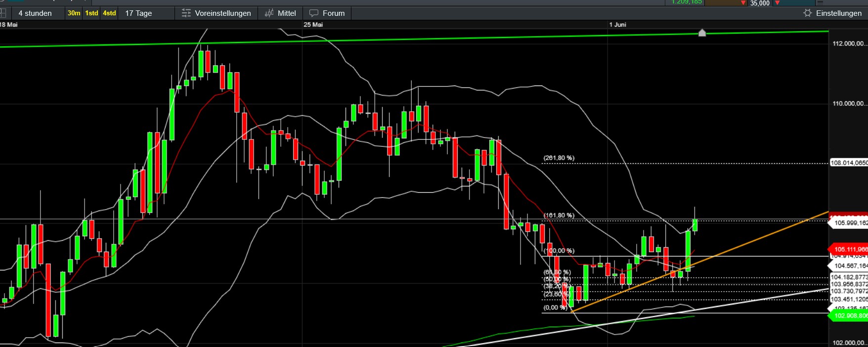
Task: Open the chart layout grid icon
Action: [2, 13]
